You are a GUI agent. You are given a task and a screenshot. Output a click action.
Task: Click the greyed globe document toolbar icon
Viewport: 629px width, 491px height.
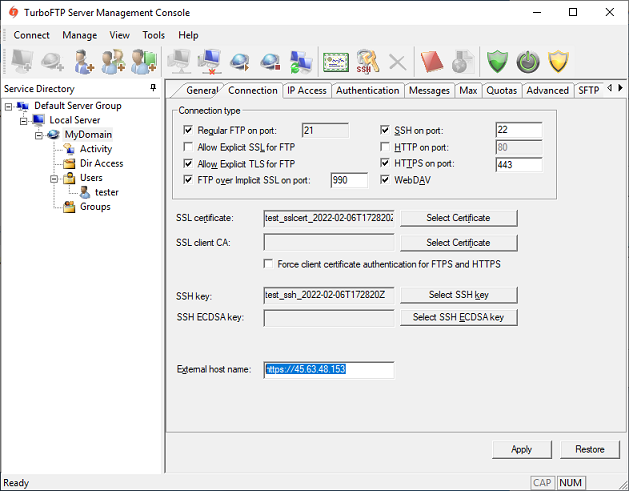pos(463,62)
